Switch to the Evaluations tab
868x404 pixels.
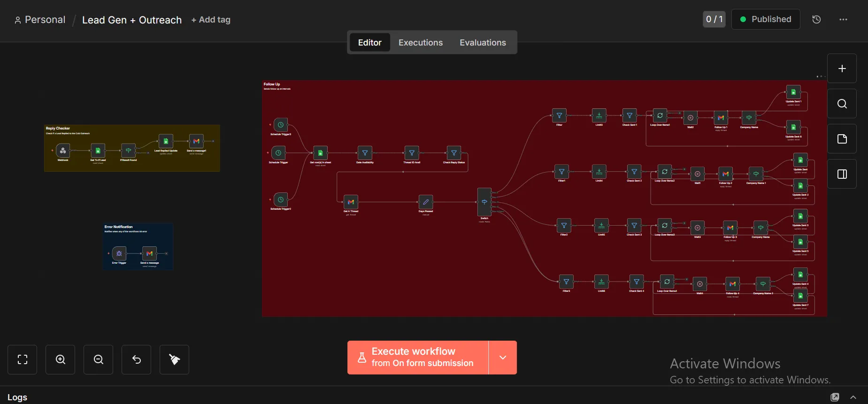(483, 42)
